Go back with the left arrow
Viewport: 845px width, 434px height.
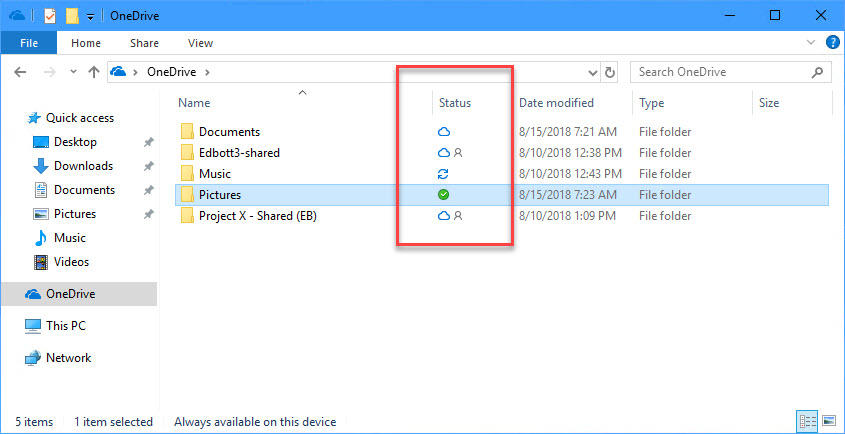tap(20, 72)
